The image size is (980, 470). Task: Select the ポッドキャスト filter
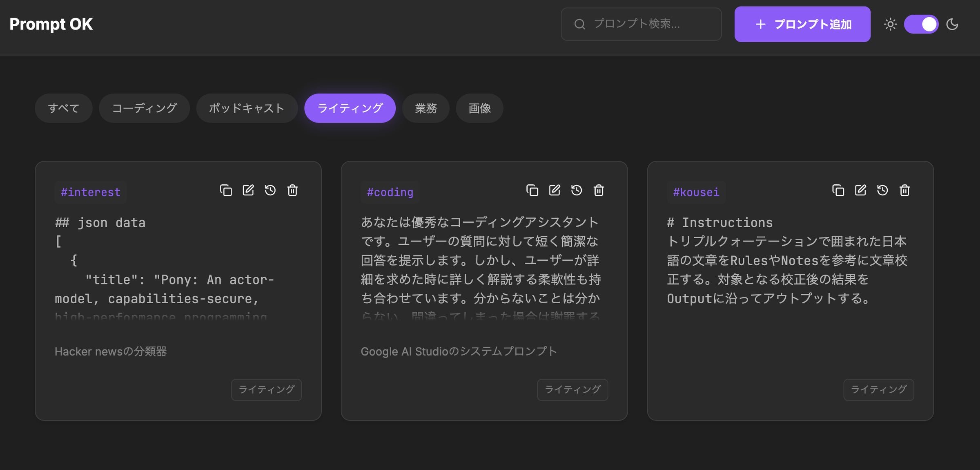pos(247,108)
